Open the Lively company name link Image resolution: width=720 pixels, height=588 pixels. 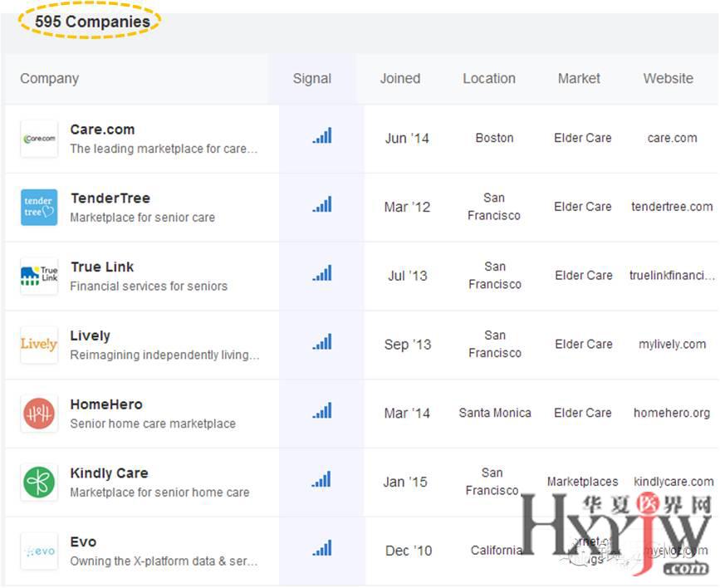[x=90, y=336]
